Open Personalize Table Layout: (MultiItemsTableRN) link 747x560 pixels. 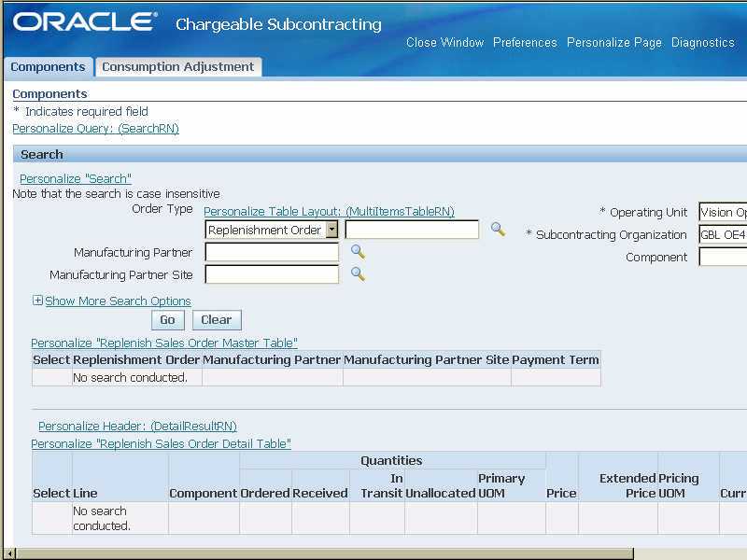(x=329, y=212)
